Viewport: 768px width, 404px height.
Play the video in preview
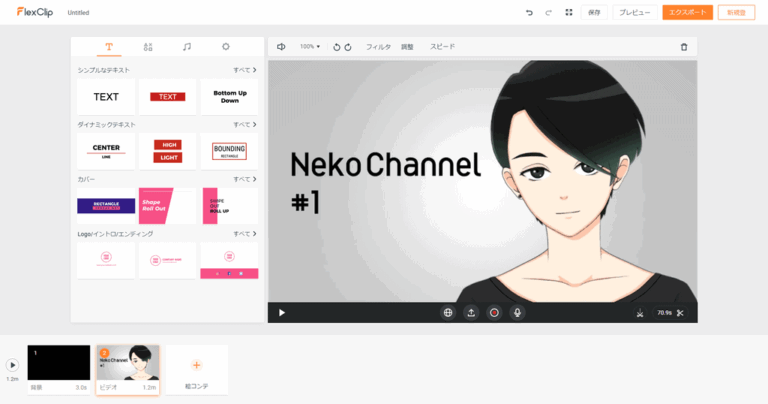[x=282, y=313]
